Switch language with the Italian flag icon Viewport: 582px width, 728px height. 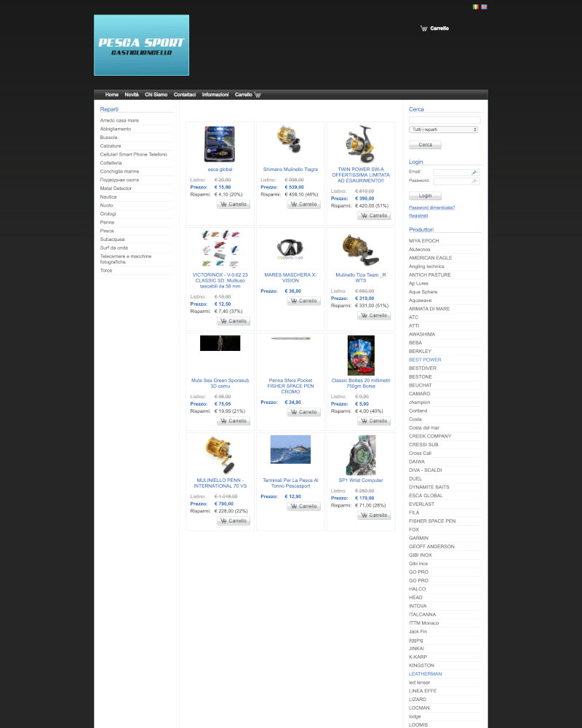[475, 7]
